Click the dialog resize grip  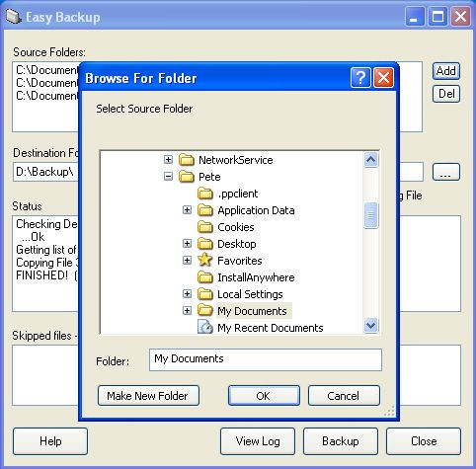[x=390, y=412]
